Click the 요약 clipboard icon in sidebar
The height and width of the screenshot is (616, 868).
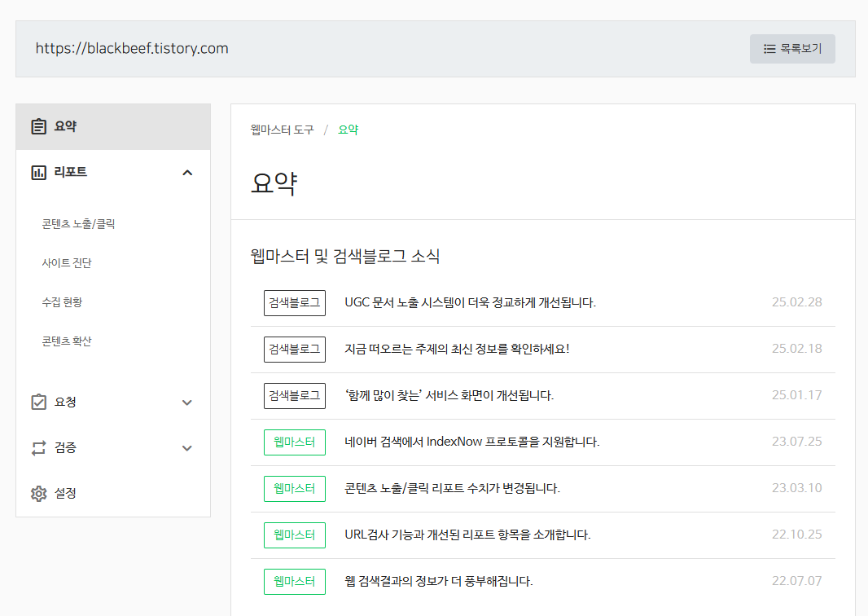click(x=38, y=126)
